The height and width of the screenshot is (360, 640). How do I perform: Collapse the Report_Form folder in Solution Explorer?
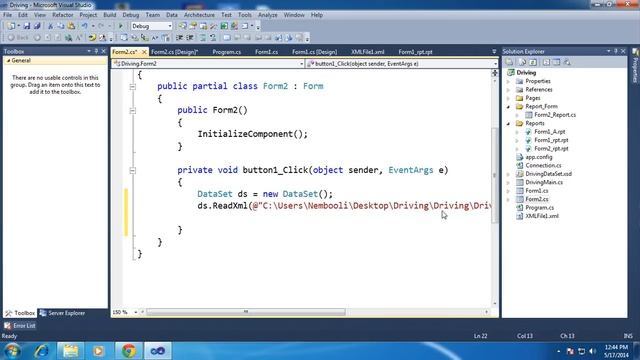point(509,107)
